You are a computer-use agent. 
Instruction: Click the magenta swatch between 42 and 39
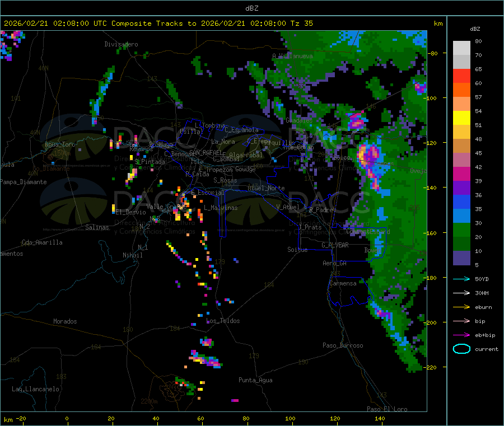pos(461,174)
